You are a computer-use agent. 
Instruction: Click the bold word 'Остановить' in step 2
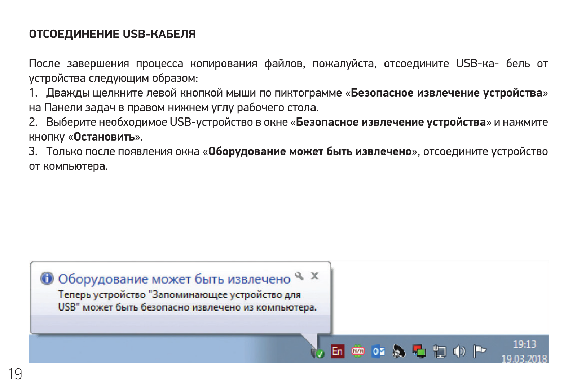pos(104,137)
